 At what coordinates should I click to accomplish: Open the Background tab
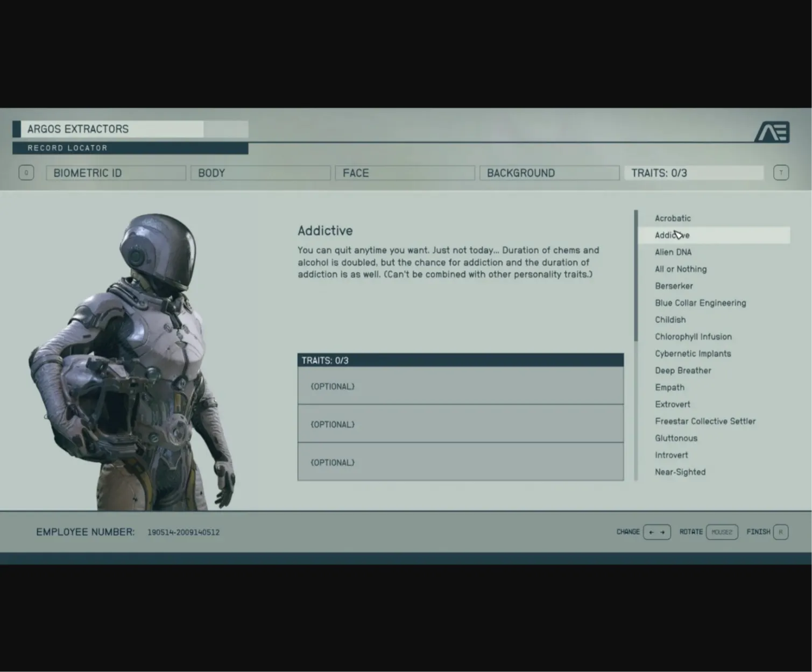coord(549,173)
